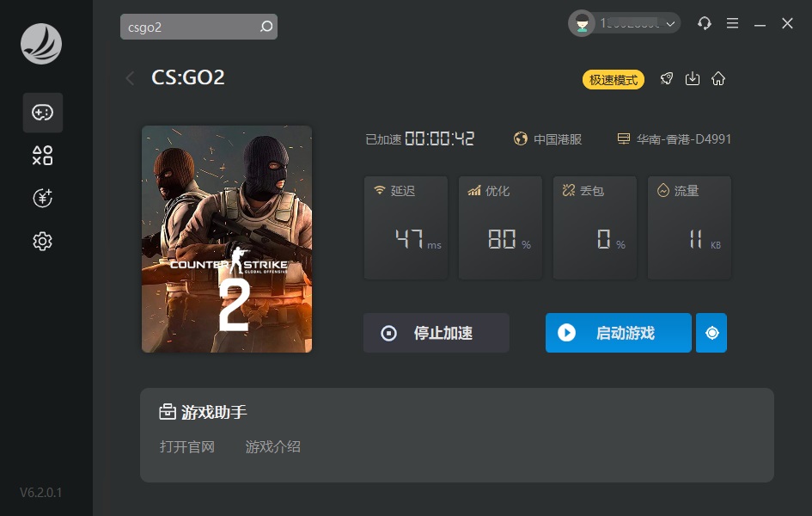812x516 pixels.
Task: Select the 中国港服 region
Action: [x=548, y=138]
